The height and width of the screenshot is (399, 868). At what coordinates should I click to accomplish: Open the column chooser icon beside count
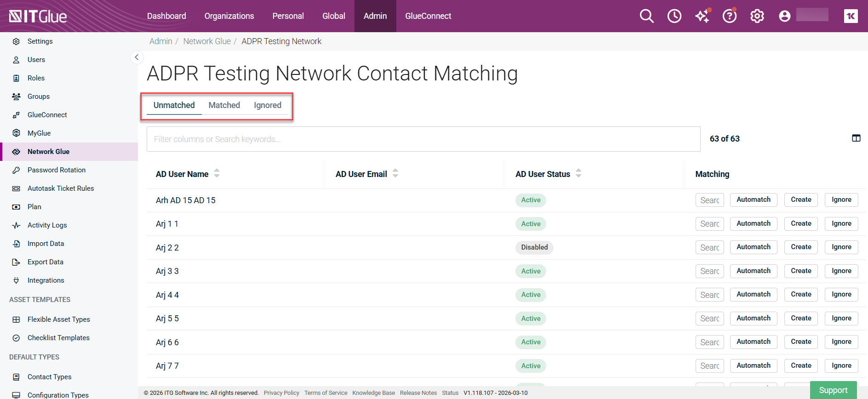tap(856, 138)
